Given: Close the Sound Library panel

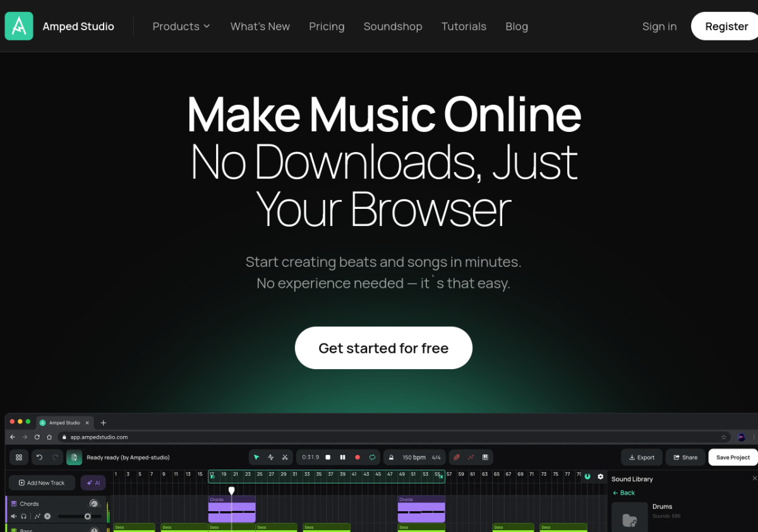Looking at the screenshot, I should pyautogui.click(x=754, y=479).
